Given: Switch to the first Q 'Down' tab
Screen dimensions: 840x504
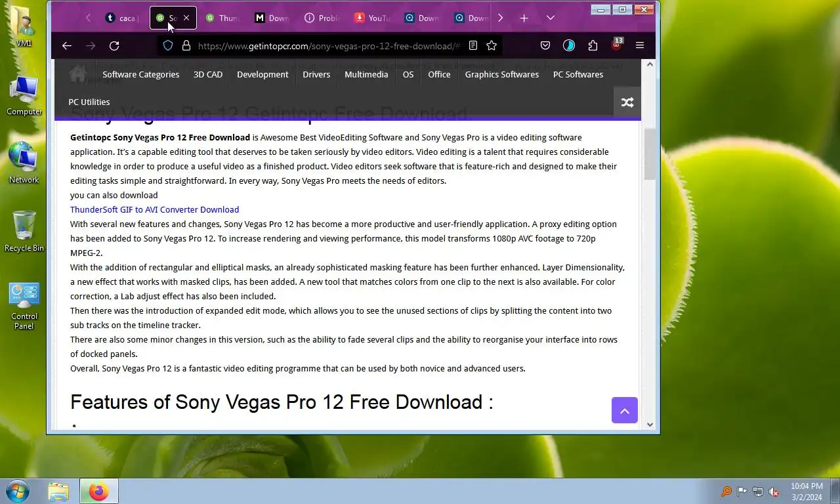Looking at the screenshot, I should [422, 18].
